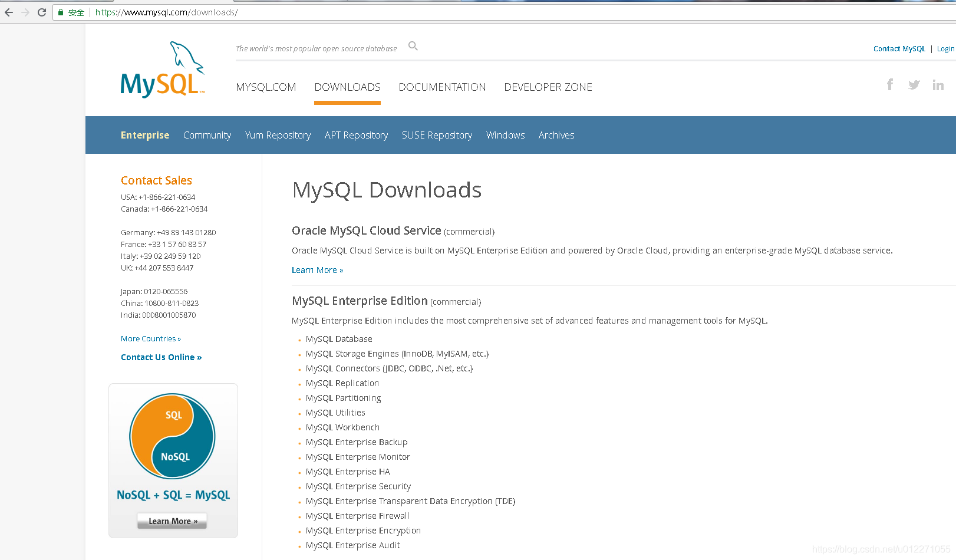Open Yum Repository submenu item
Image resolution: width=956 pixels, height=560 pixels.
pos(278,135)
